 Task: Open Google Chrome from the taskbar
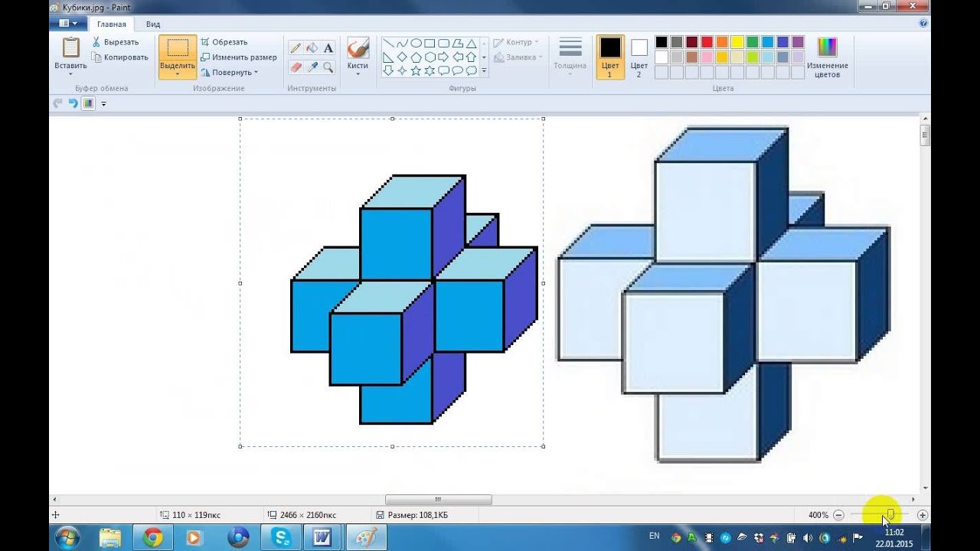point(153,537)
